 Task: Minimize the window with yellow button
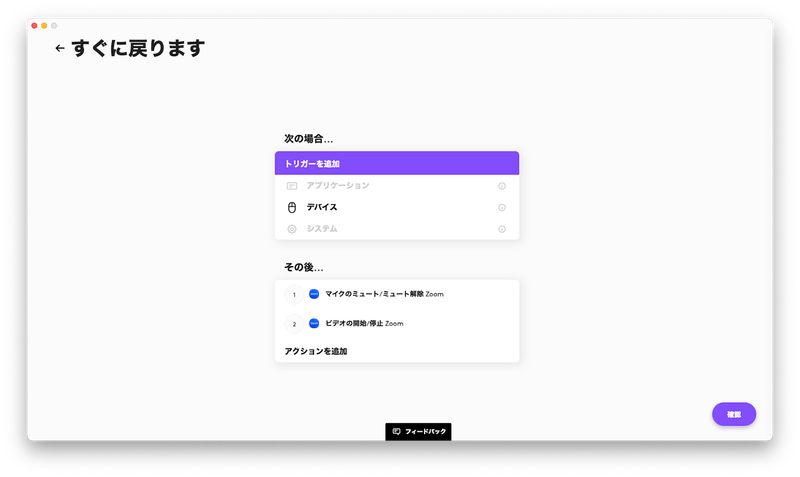pos(44,26)
